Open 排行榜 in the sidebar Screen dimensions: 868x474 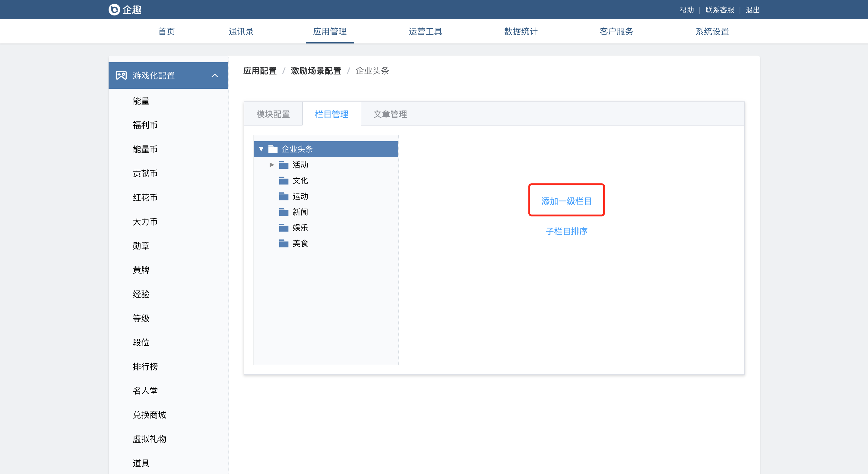[145, 367]
